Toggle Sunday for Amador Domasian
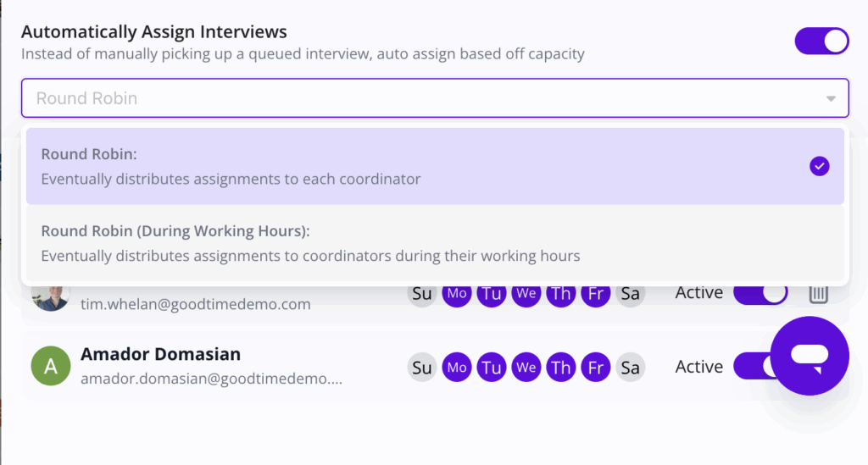The image size is (868, 465). click(421, 368)
